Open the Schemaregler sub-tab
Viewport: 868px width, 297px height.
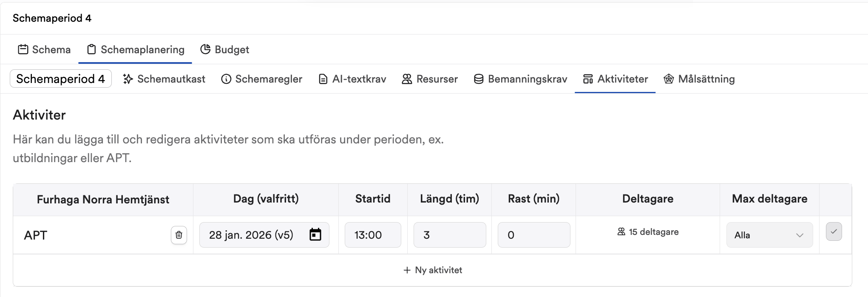(262, 79)
